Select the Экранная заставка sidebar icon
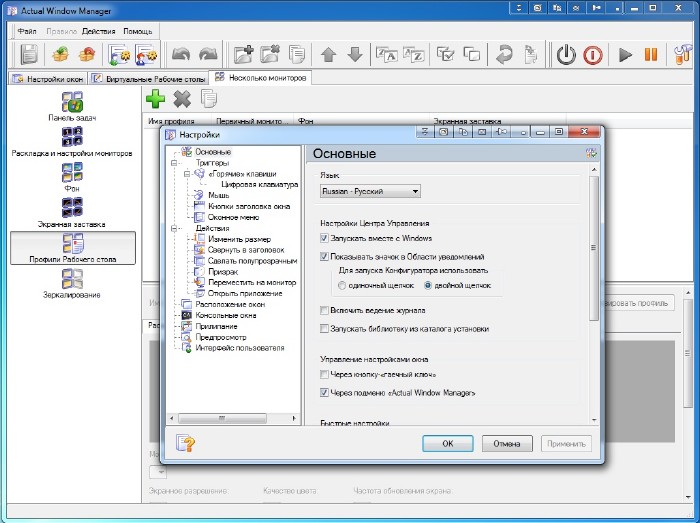Image resolution: width=700 pixels, height=523 pixels. click(72, 212)
